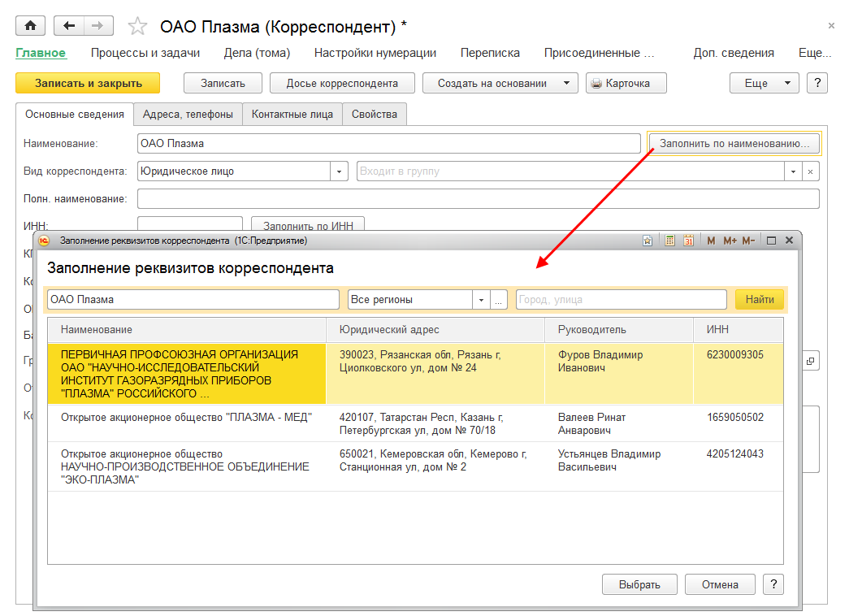Sort by Юридический адрес column header
Screen dimensions: 849x616
tap(435, 329)
